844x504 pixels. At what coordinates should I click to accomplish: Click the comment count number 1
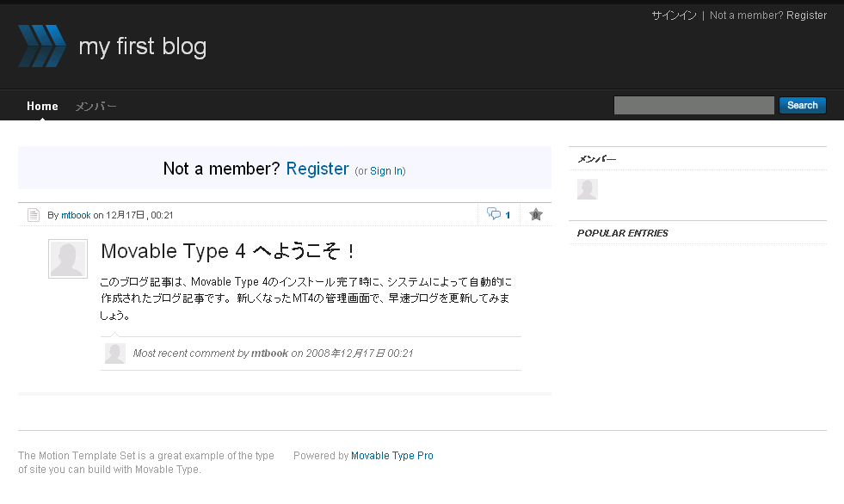(508, 215)
